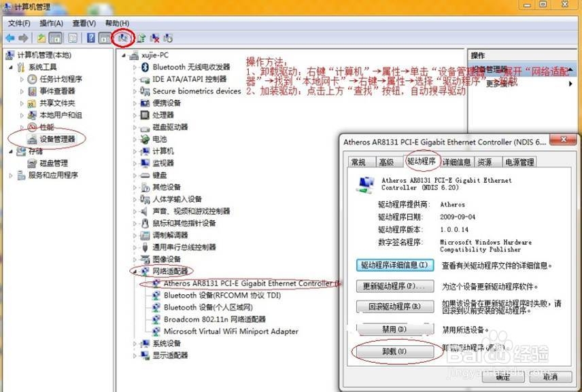
Task: Select Broadcom 802.11n 网络适配器
Action: click(215, 319)
